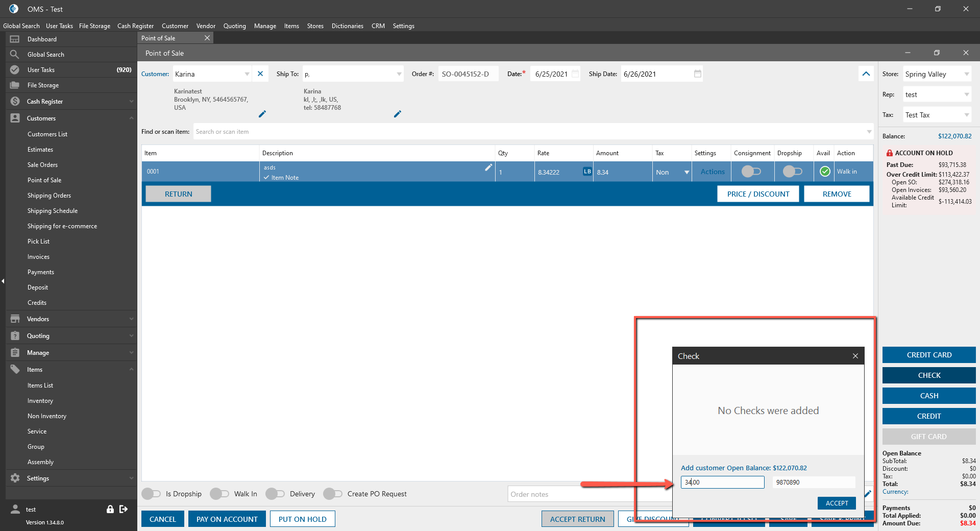Viewport: 980px width, 531px height.
Task: Click the Vendors store icon
Action: pyautogui.click(x=15, y=319)
